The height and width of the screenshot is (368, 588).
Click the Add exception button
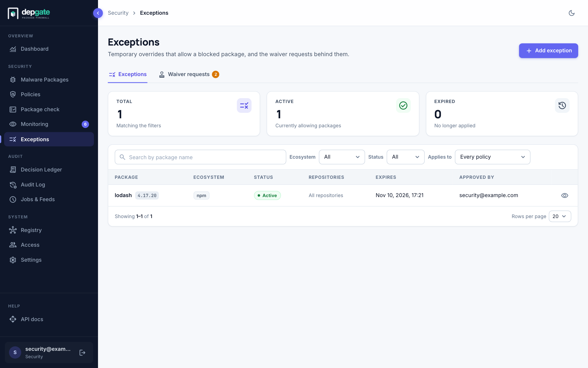coord(548,51)
